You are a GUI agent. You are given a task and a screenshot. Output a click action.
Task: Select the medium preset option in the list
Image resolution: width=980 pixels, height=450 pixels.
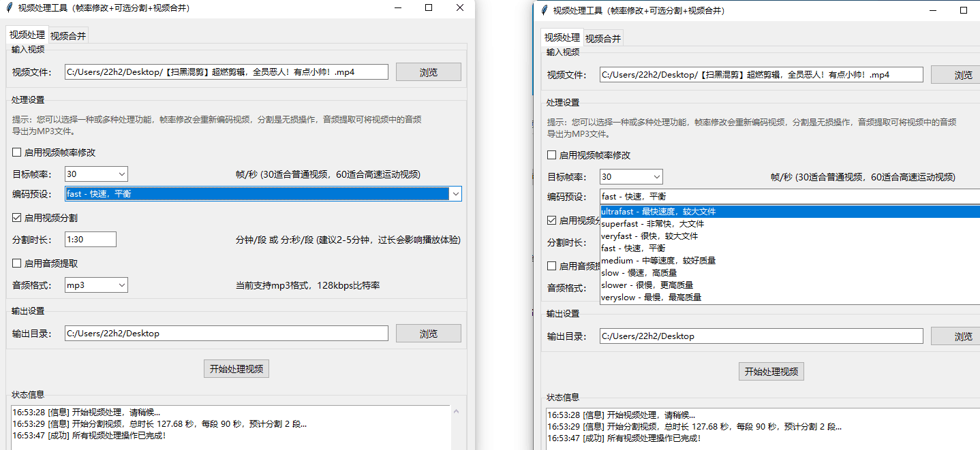[658, 261]
